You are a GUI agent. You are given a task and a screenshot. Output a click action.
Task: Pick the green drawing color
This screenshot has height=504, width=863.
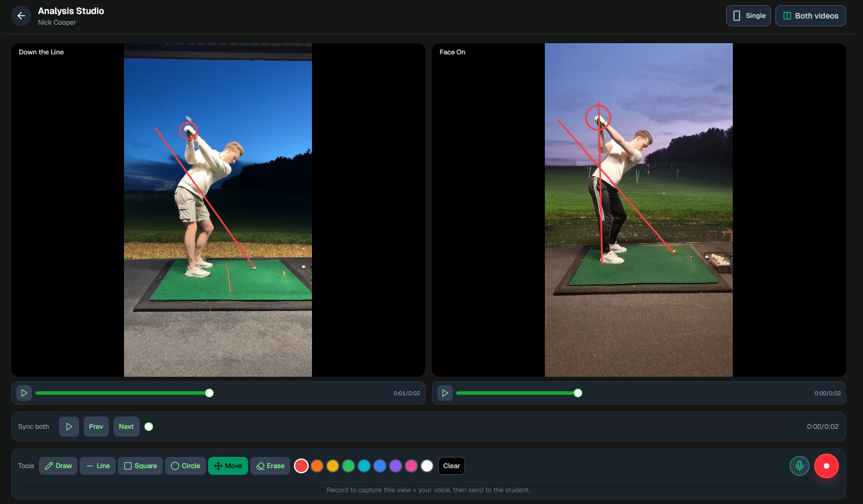[348, 466]
